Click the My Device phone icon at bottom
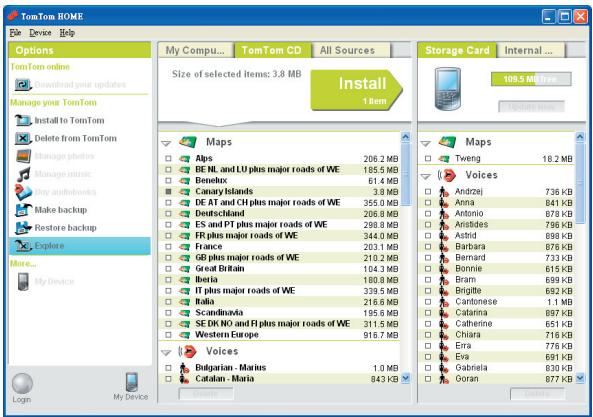The image size is (593, 417). [x=131, y=382]
